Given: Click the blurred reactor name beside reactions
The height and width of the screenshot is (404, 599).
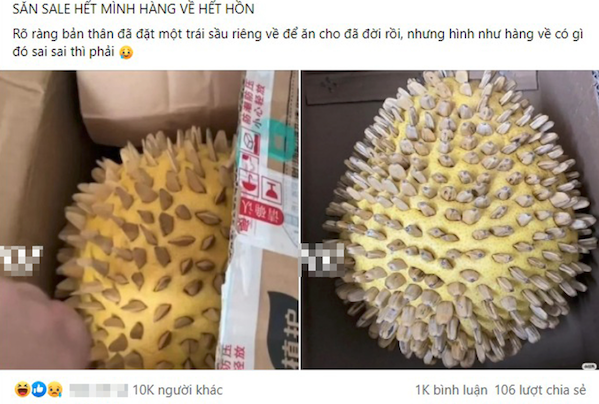Looking at the screenshot, I should (99, 390).
